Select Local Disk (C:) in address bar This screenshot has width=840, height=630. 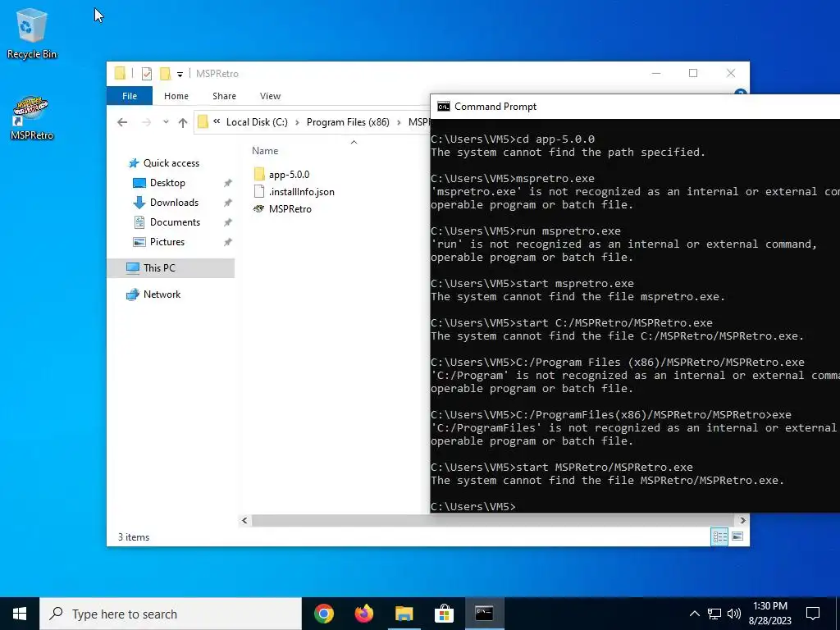tap(257, 122)
